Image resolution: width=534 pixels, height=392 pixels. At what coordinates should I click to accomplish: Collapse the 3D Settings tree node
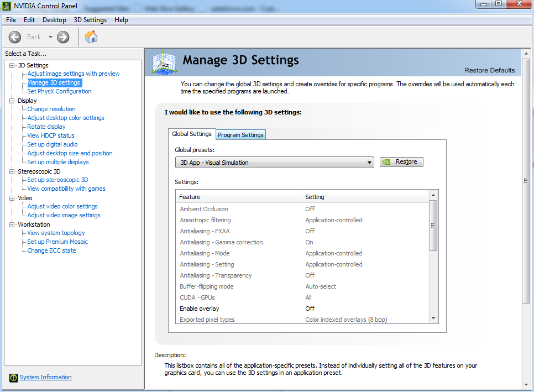click(12, 65)
